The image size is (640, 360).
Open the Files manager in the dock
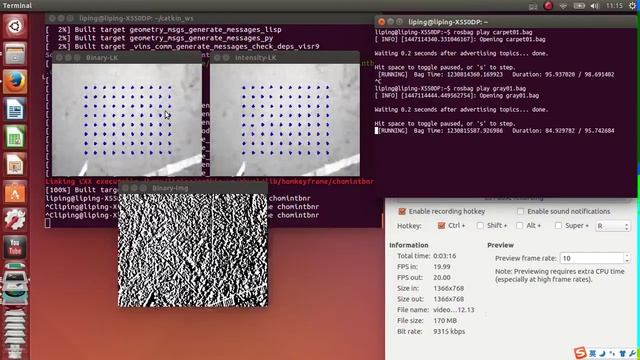coord(15,54)
